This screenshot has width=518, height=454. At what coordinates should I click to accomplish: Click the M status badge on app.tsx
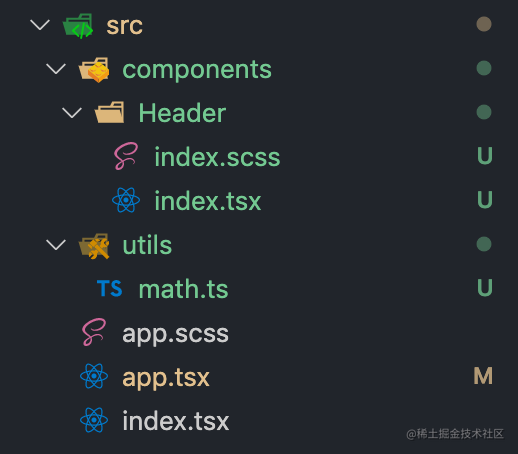(483, 376)
